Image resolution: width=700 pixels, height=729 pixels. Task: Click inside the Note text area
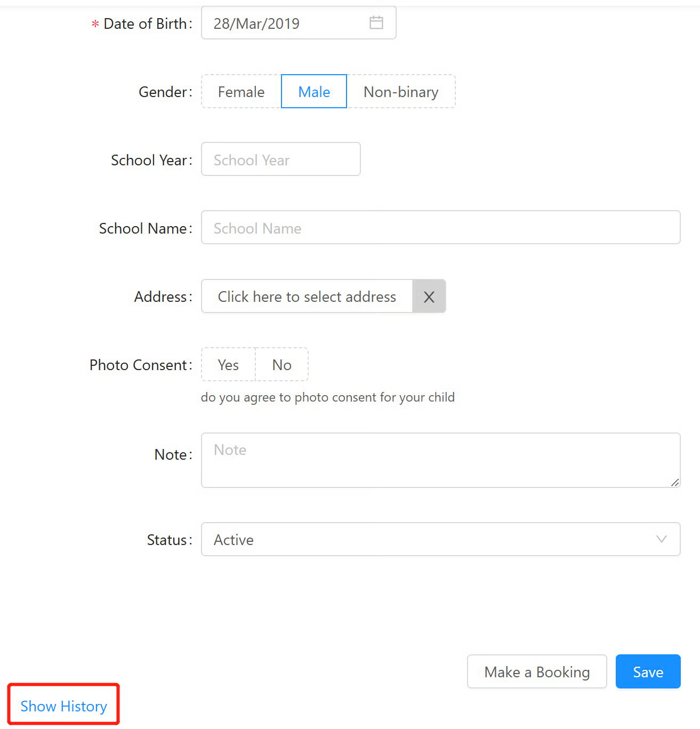point(440,460)
